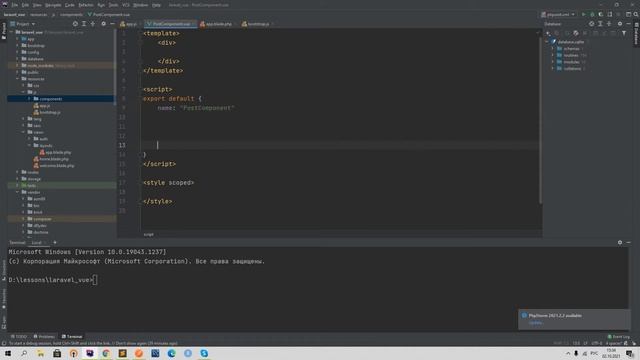Switch to the bootstrap.js editor tab
The width and height of the screenshot is (640, 360).
[x=258, y=24]
